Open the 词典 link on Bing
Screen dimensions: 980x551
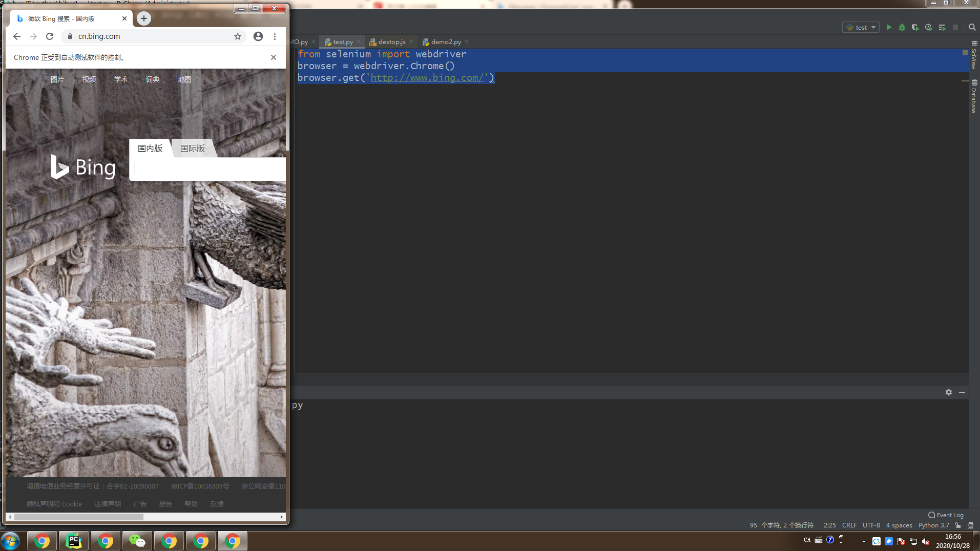tap(153, 79)
